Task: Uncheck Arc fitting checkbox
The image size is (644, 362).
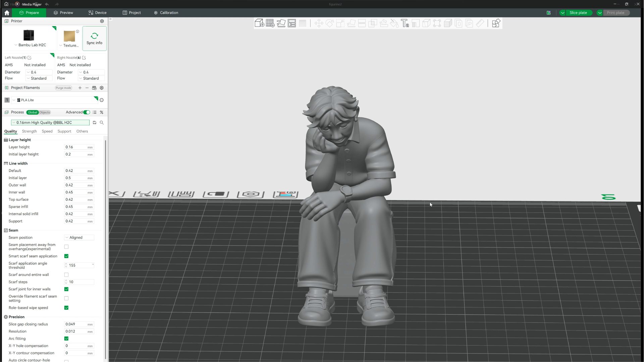Action: (66, 339)
